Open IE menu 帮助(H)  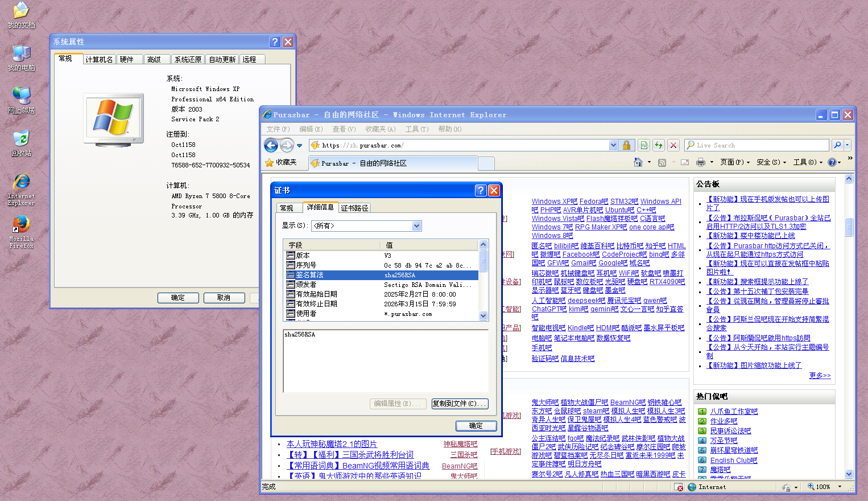click(450, 129)
